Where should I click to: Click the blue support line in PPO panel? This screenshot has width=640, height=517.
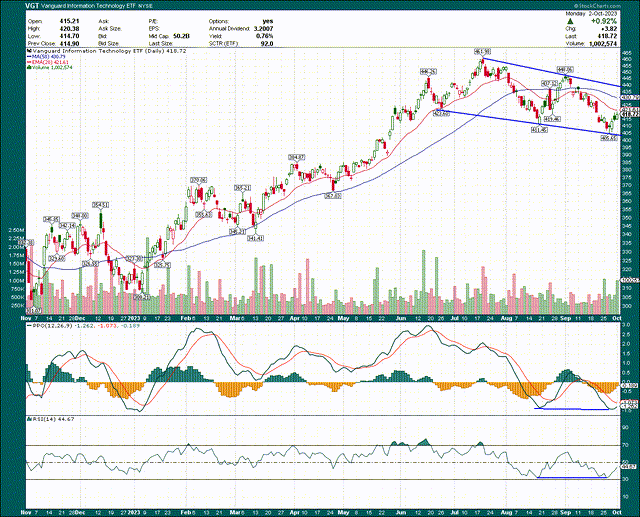click(571, 408)
